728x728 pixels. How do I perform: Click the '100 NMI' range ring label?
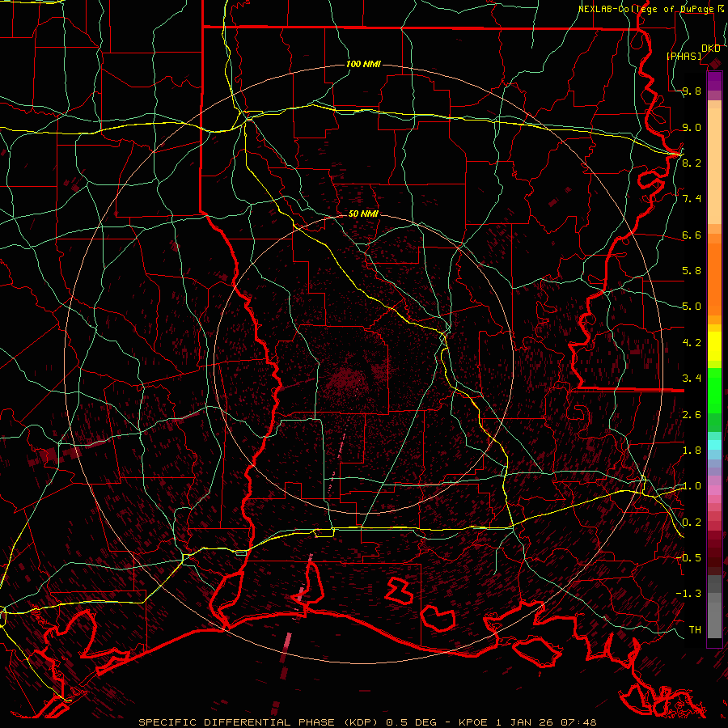tap(363, 64)
